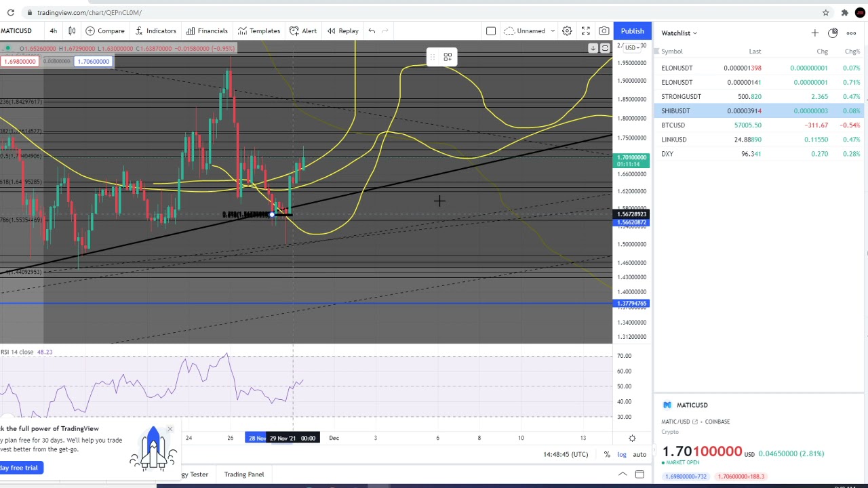Redo the chart action

click(385, 30)
